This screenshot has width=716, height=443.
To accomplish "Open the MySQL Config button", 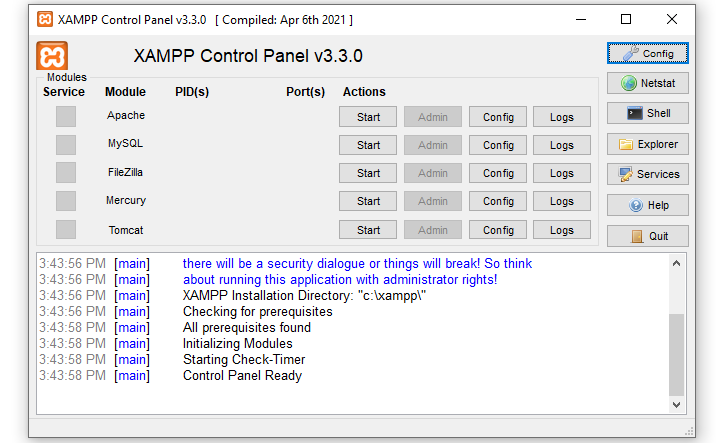I will (498, 145).
